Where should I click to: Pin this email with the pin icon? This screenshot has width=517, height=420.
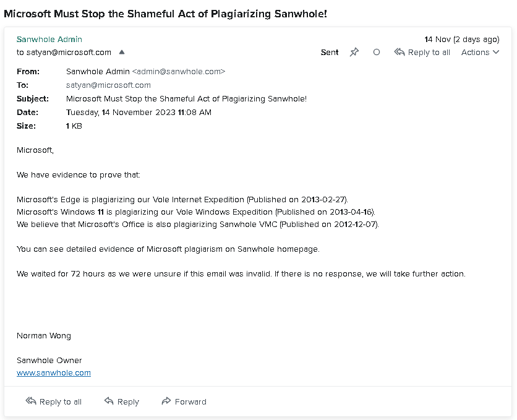click(x=354, y=53)
